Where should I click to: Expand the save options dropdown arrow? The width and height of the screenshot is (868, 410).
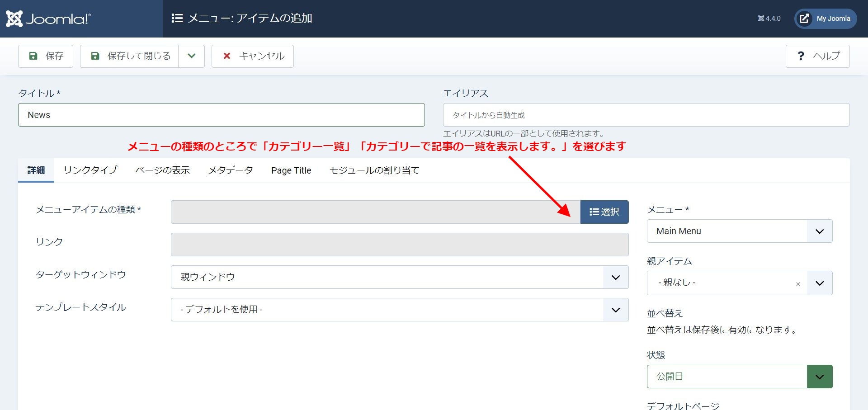pyautogui.click(x=192, y=56)
